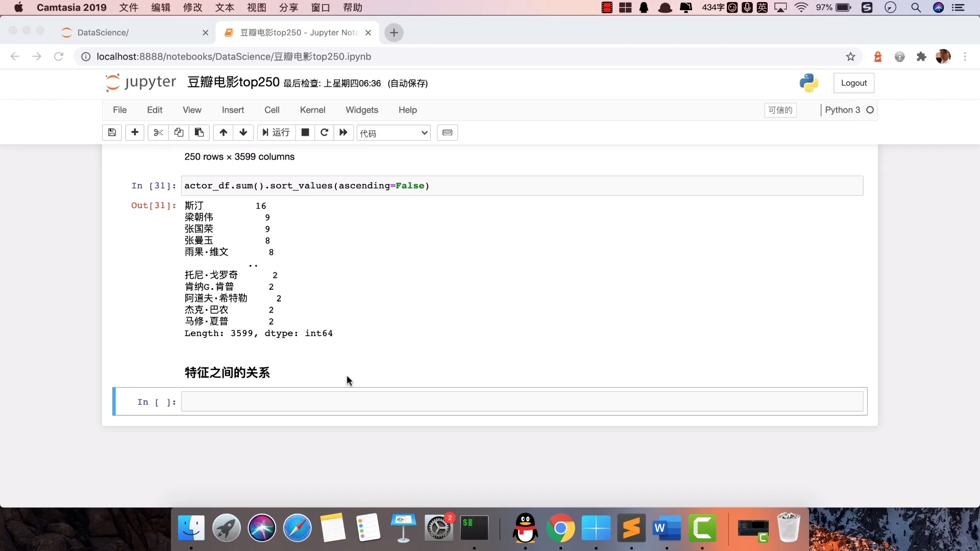Screen dimensions: 980x551
Task: Click the 运行 run button
Action: click(276, 133)
